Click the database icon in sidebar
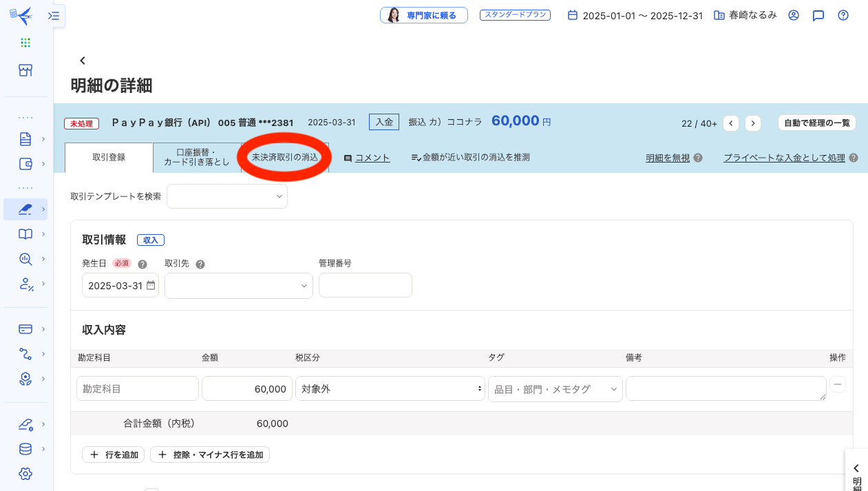The height and width of the screenshot is (491, 868). click(25, 449)
